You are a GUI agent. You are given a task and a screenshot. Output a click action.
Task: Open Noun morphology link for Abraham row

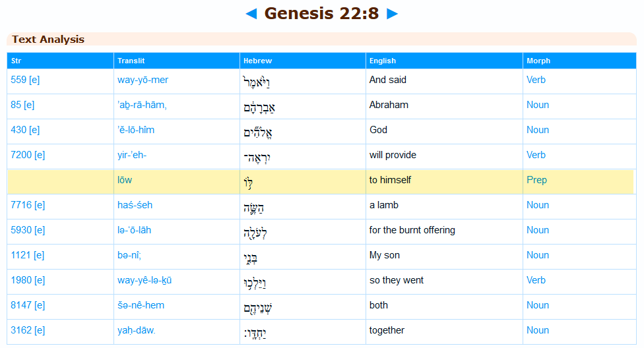(537, 105)
